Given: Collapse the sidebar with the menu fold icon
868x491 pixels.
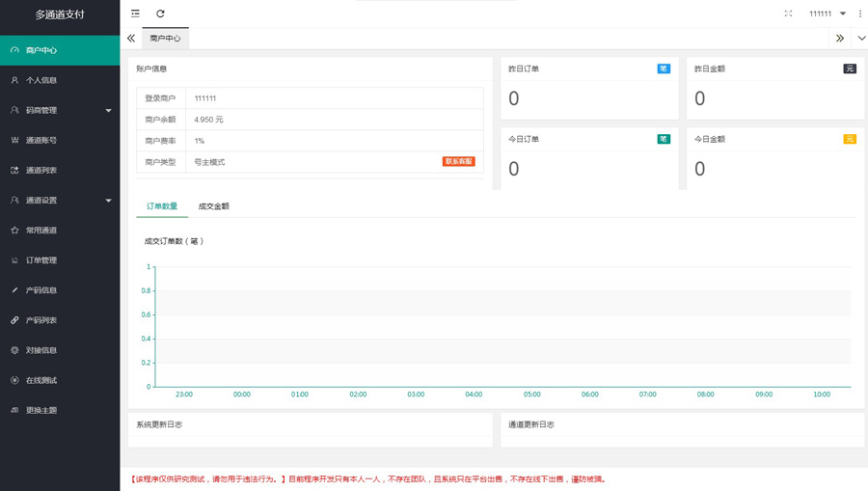Looking at the screenshot, I should tap(135, 14).
